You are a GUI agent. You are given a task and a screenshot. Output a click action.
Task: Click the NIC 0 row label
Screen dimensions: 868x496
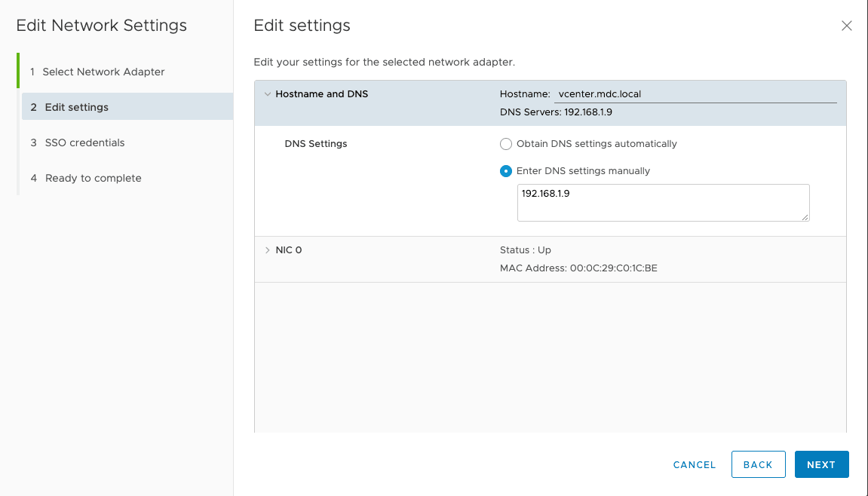[x=289, y=250]
